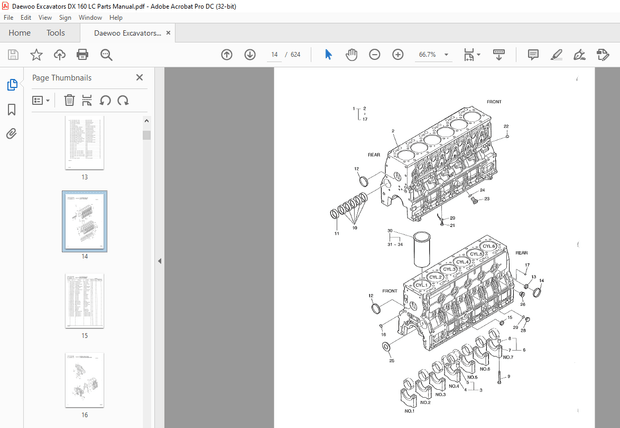Viewport: 620px width, 428px height.
Task: Rotate page counterclockwise
Action: 105,100
